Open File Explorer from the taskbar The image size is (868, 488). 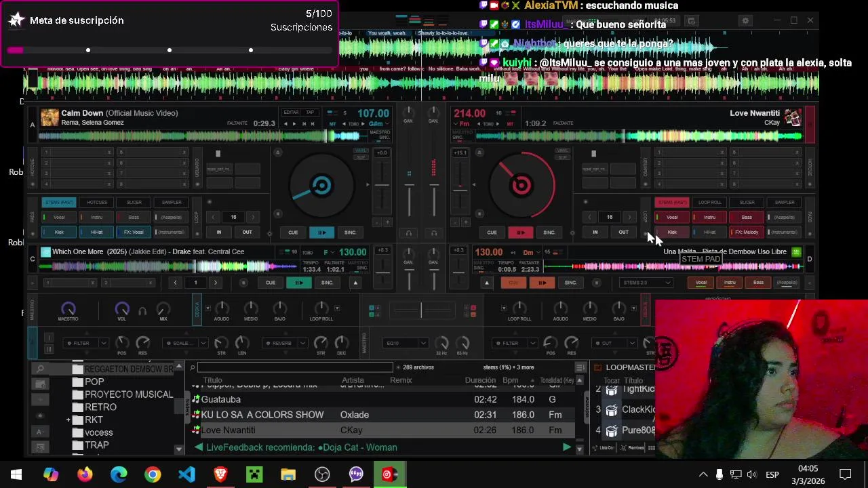pos(288,474)
